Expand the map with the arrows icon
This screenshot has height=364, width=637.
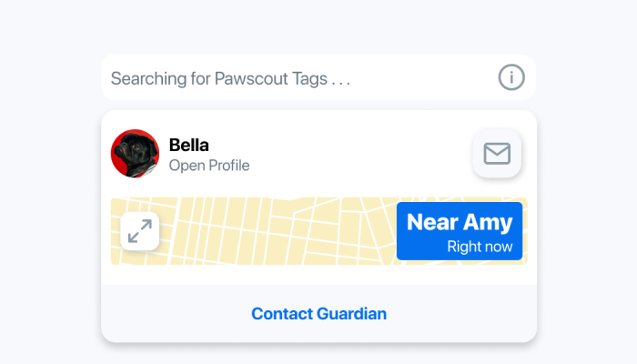pos(140,231)
